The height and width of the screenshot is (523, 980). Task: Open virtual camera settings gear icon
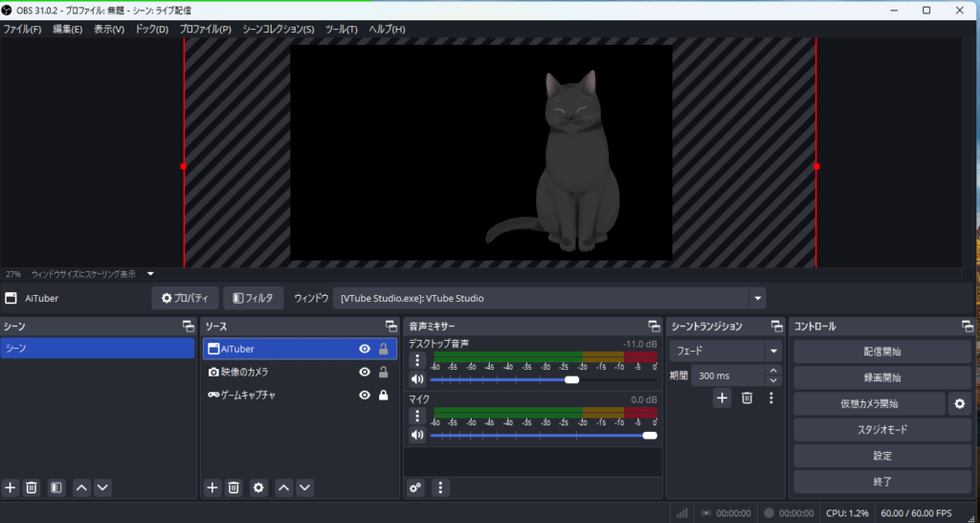click(959, 404)
